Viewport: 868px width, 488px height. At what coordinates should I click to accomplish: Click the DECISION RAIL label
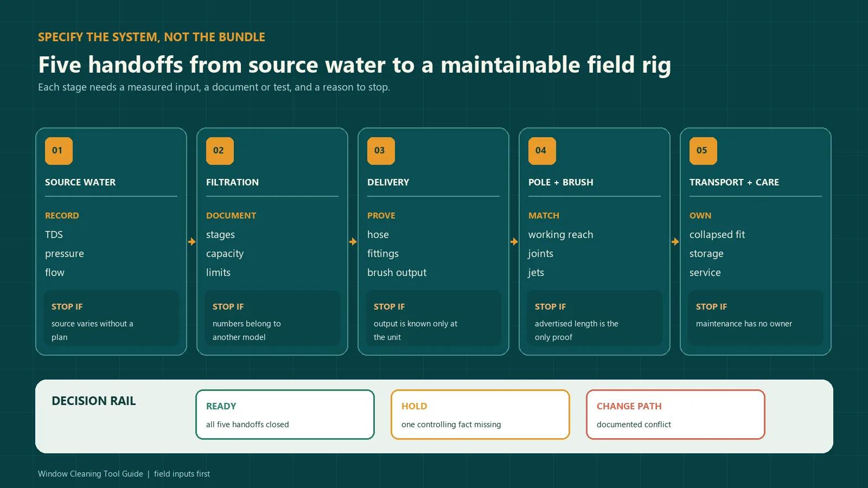point(94,401)
